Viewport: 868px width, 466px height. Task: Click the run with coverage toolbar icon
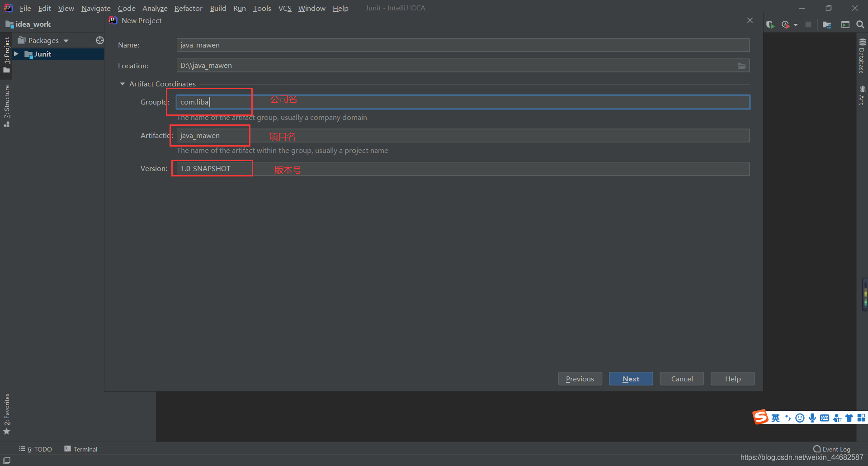tap(770, 24)
